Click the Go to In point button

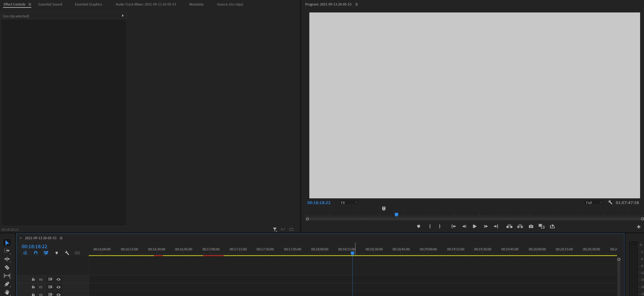coord(453,226)
